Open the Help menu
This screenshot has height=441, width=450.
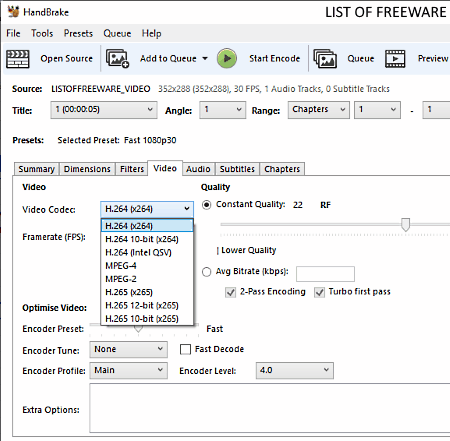pyautogui.click(x=151, y=33)
